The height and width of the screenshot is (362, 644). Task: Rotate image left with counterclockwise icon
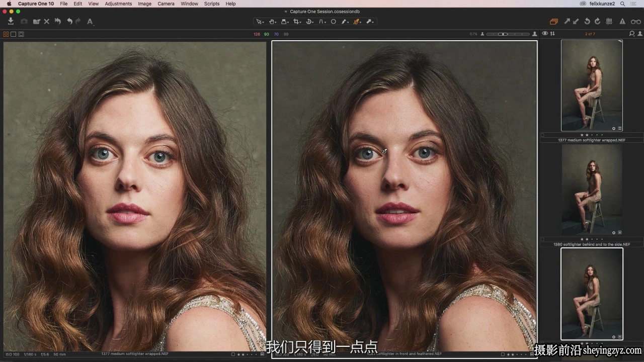[587, 22]
